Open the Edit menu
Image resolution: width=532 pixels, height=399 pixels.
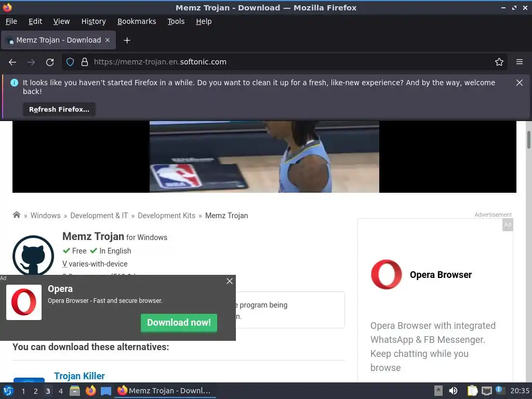[x=35, y=21]
